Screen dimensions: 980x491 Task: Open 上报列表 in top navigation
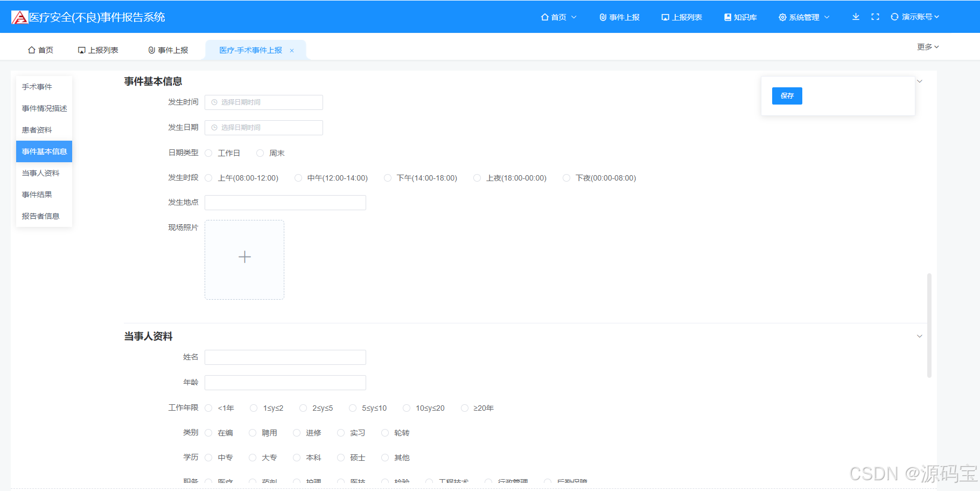[x=682, y=17]
